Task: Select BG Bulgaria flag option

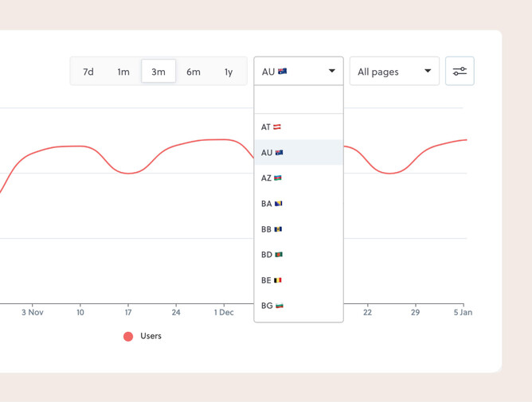Action: (x=299, y=306)
